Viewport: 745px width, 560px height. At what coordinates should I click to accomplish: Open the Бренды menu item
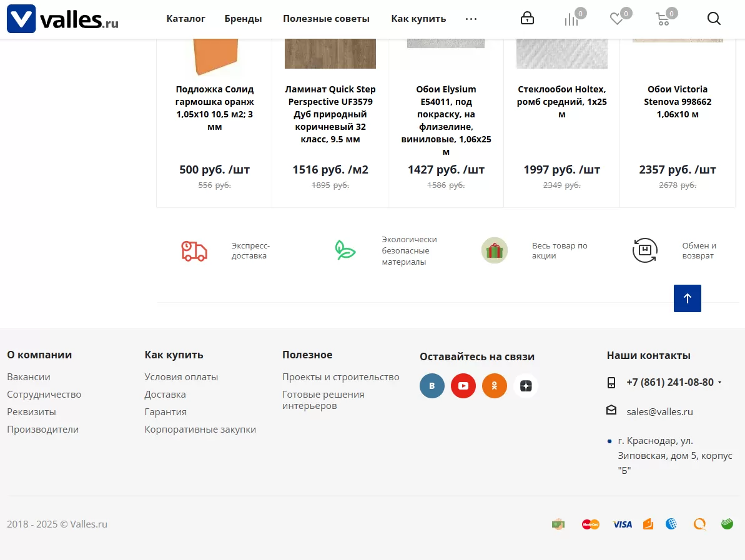pyautogui.click(x=243, y=19)
